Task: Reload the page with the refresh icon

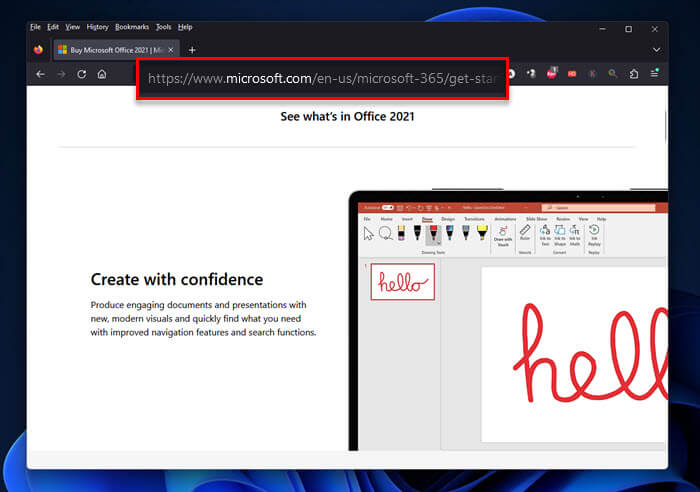Action: [82, 74]
